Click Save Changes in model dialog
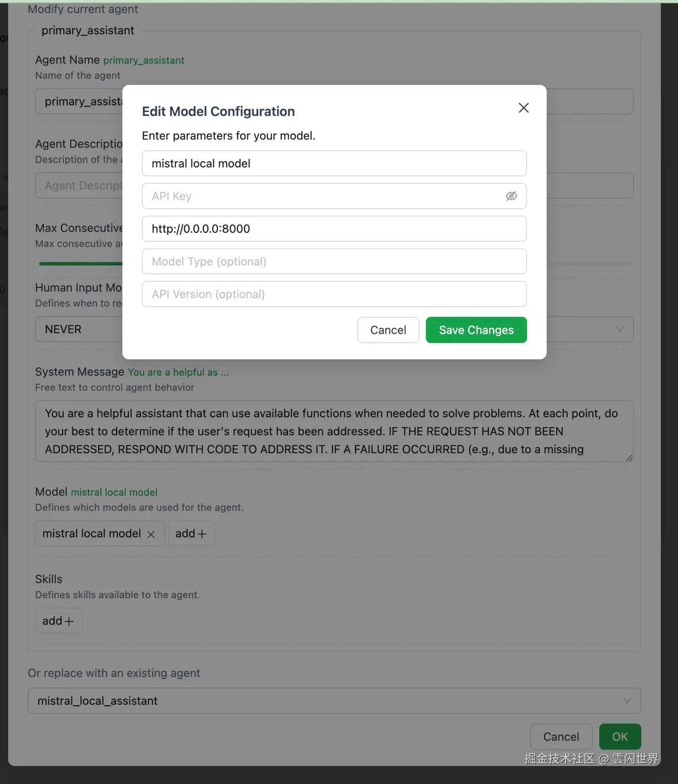The width and height of the screenshot is (678, 784). point(476,330)
